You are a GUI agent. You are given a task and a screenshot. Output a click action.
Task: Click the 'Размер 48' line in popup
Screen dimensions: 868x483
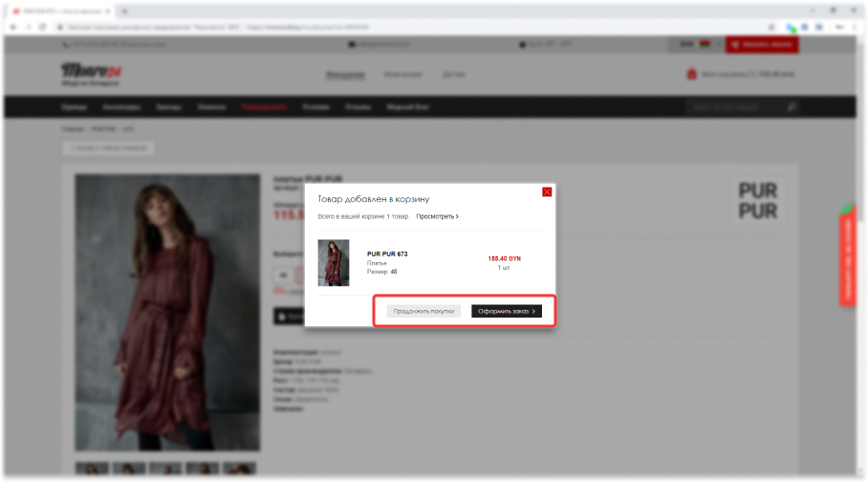click(382, 272)
